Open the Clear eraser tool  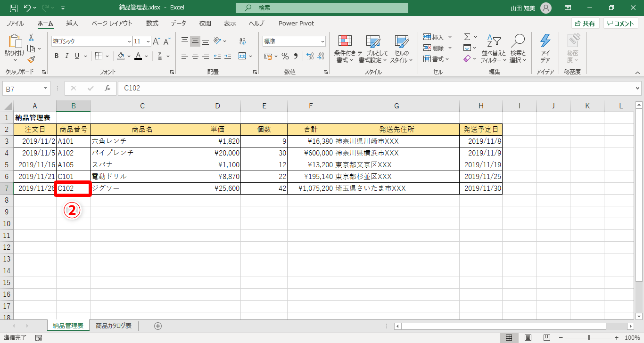coord(467,59)
